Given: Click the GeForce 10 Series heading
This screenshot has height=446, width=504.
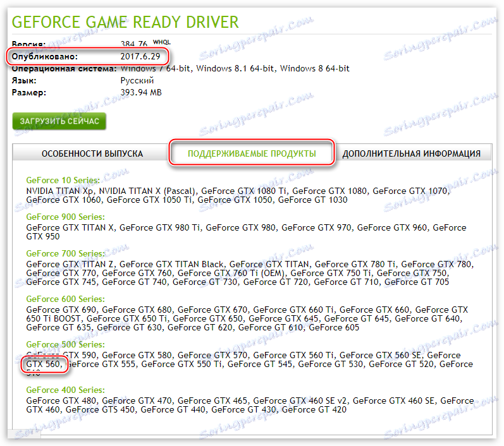Looking at the screenshot, I should (x=63, y=180).
